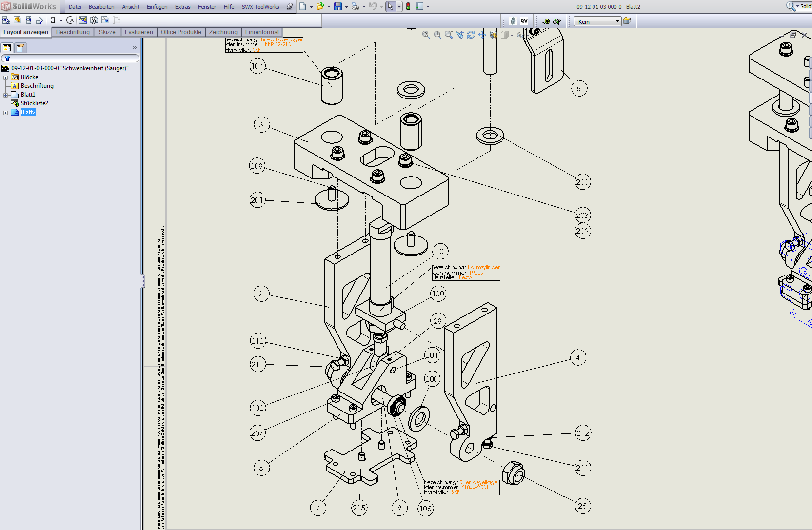The height and width of the screenshot is (530, 812).
Task: Select the Pan arrows view tool
Action: pyautogui.click(x=482, y=35)
